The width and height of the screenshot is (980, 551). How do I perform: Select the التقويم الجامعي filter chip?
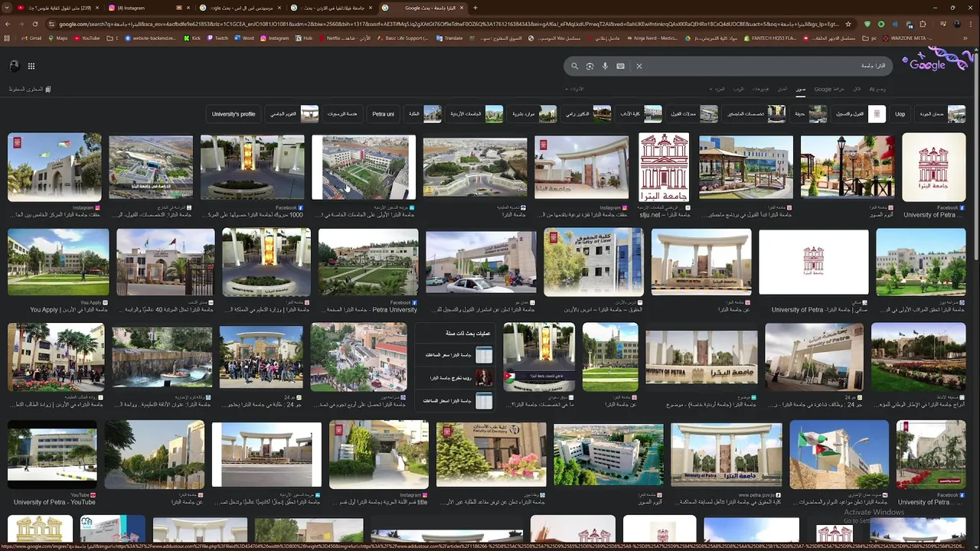292,114
